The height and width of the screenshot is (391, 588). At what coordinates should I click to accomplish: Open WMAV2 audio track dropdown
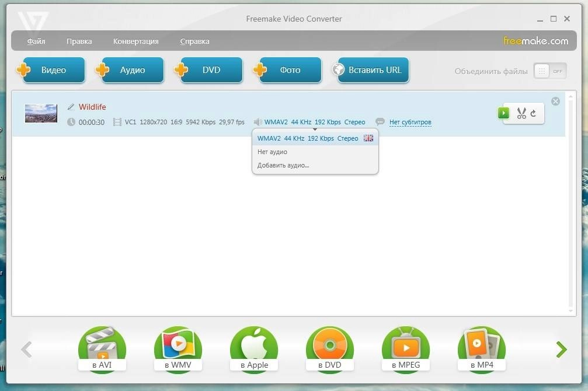click(x=315, y=122)
